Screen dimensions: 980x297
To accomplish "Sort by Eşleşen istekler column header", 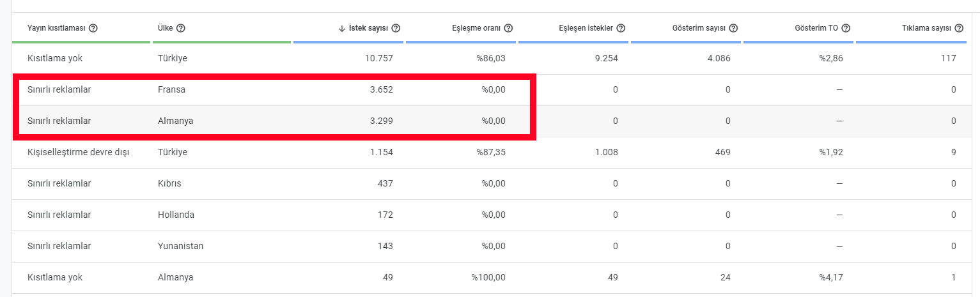I will (x=586, y=28).
